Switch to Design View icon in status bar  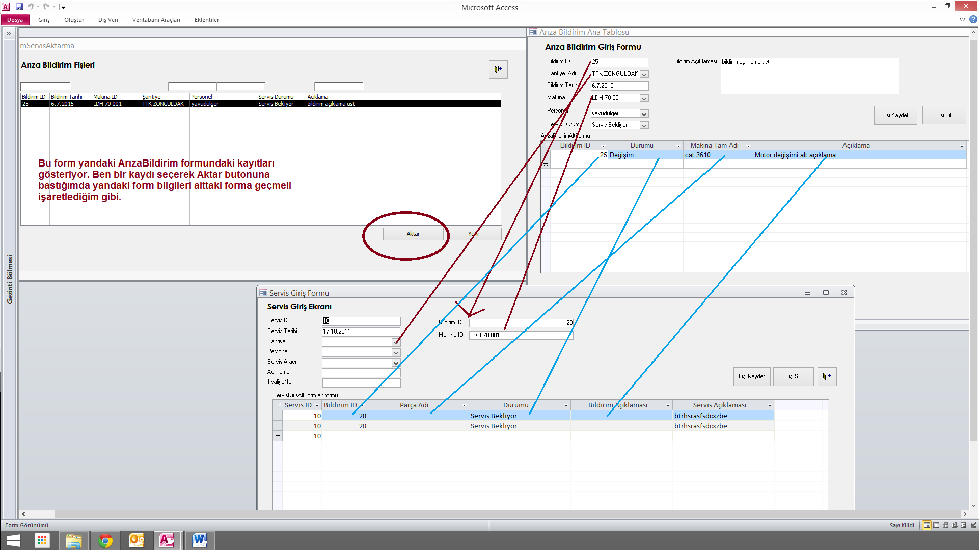pos(973,525)
